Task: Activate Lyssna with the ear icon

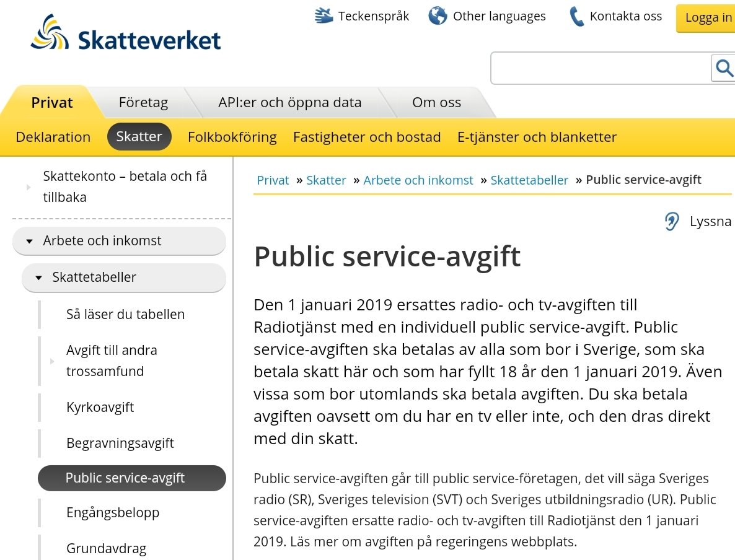Action: [671, 221]
